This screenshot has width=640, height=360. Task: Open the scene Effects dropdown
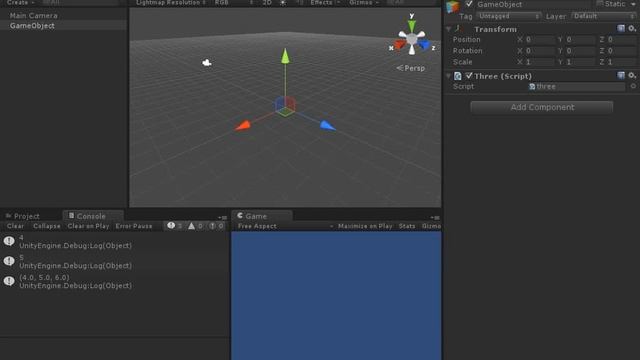tap(325, 2)
